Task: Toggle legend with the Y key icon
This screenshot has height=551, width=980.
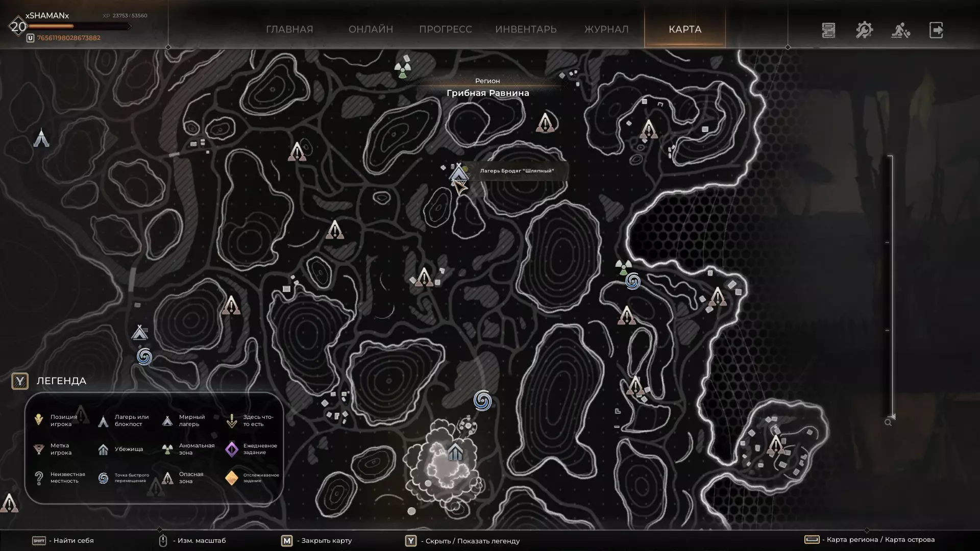Action: click(20, 381)
